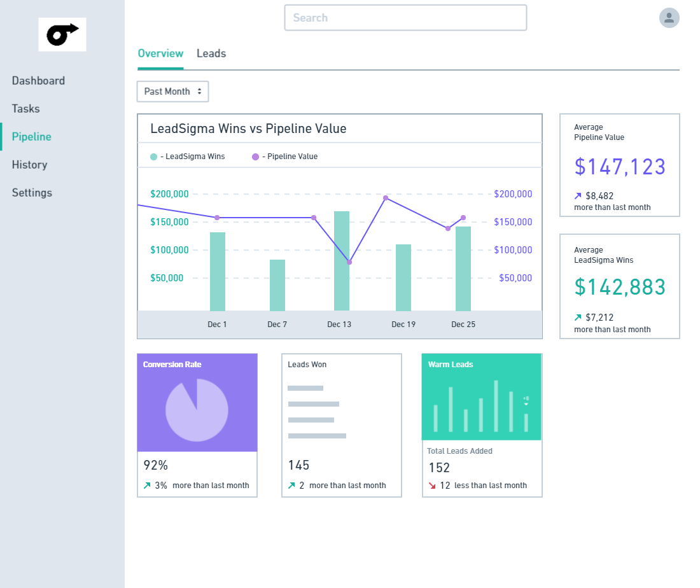Image resolution: width=700 pixels, height=588 pixels.
Task: Click the Dec 25 bar in chart
Action: pyautogui.click(x=463, y=269)
